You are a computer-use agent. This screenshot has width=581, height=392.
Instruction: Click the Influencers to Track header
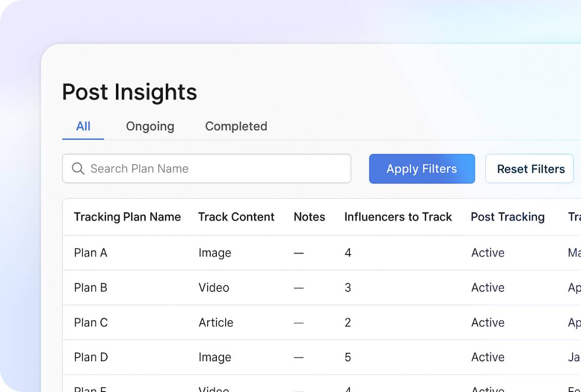(x=398, y=217)
